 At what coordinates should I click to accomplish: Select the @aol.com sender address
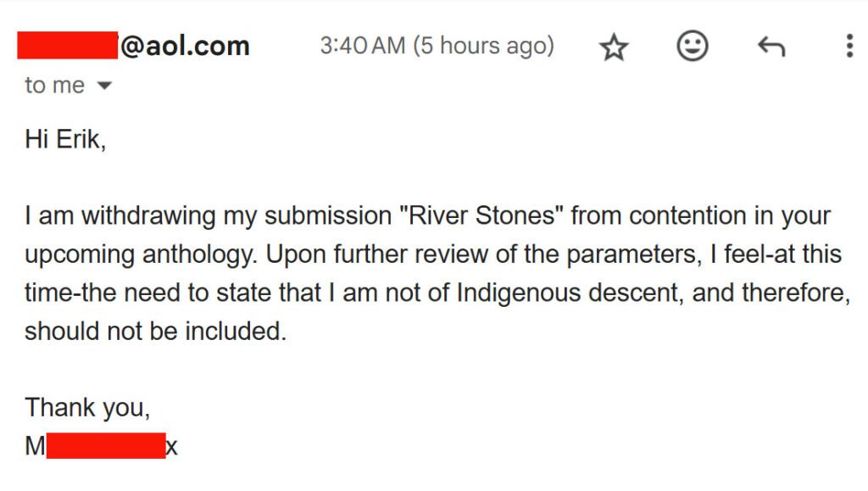[184, 46]
